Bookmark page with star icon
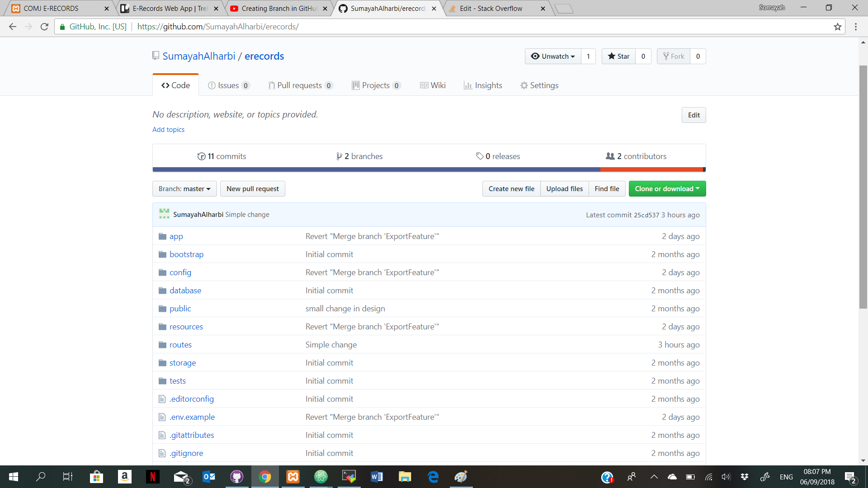The height and width of the screenshot is (488, 868). 838,27
